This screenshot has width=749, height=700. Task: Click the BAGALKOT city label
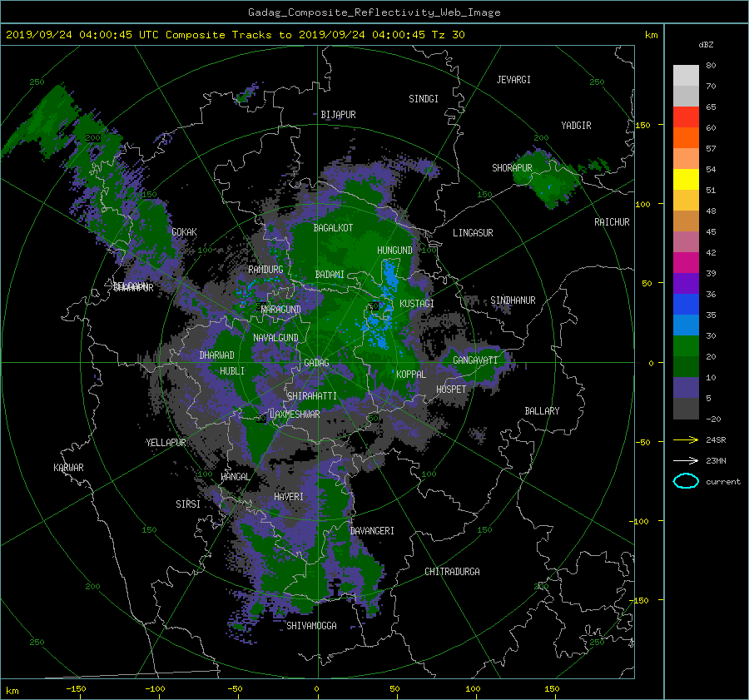click(x=333, y=228)
